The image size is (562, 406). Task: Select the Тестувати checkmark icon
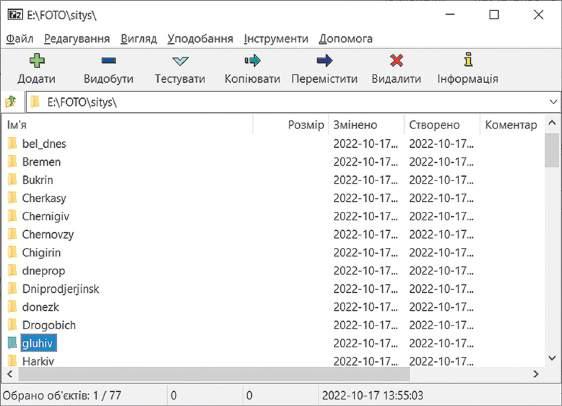point(180,61)
